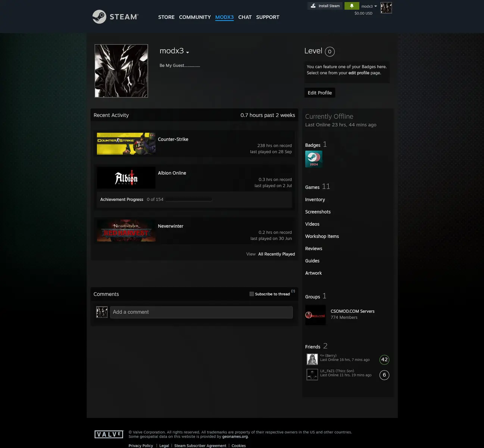Click the Albion achievement progress bar
The height and width of the screenshot is (448, 484).
(x=189, y=199)
